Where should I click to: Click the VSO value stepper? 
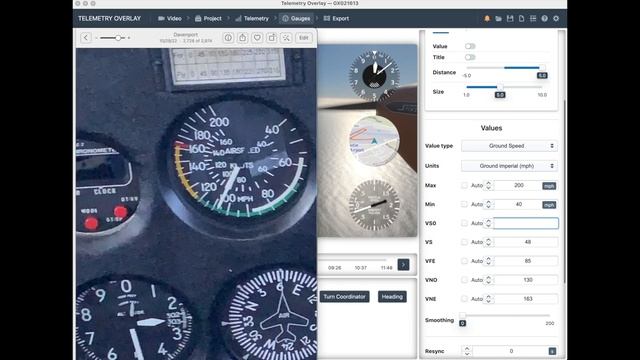(x=489, y=223)
